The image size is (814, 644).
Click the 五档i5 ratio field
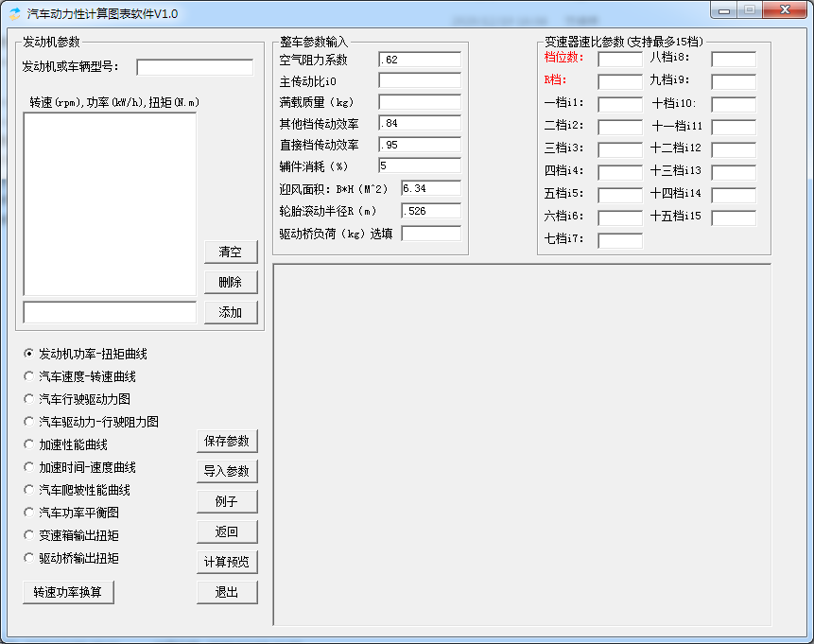(x=620, y=195)
